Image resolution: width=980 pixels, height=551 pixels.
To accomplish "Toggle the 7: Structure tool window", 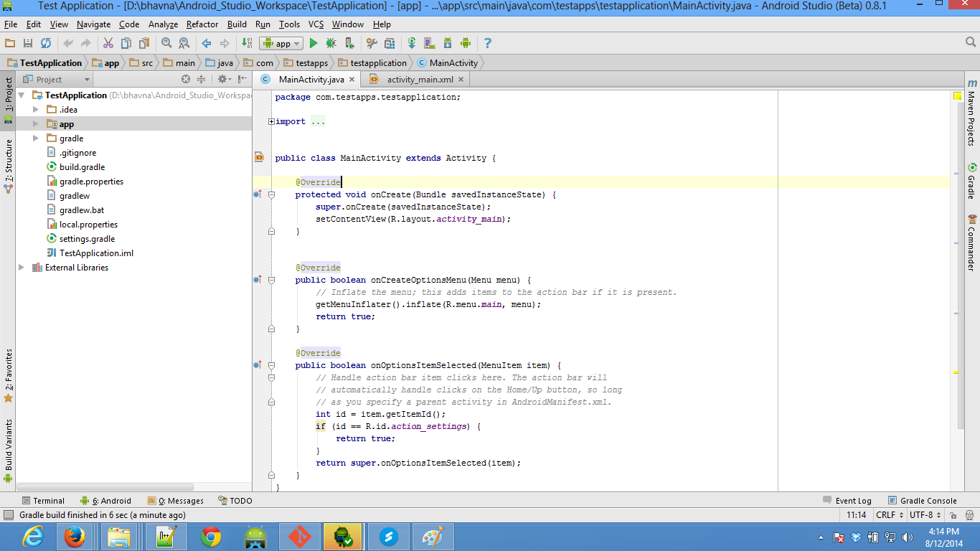I will [x=8, y=166].
